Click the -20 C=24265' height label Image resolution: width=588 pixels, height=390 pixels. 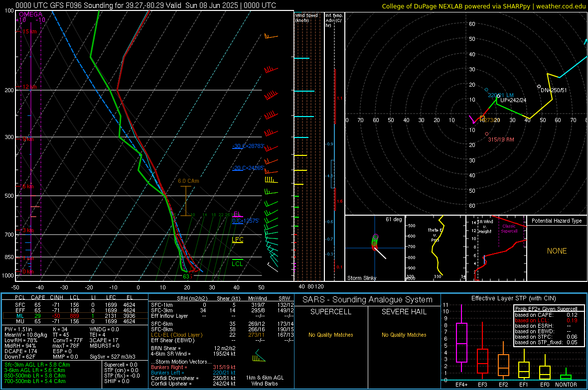tap(248, 168)
